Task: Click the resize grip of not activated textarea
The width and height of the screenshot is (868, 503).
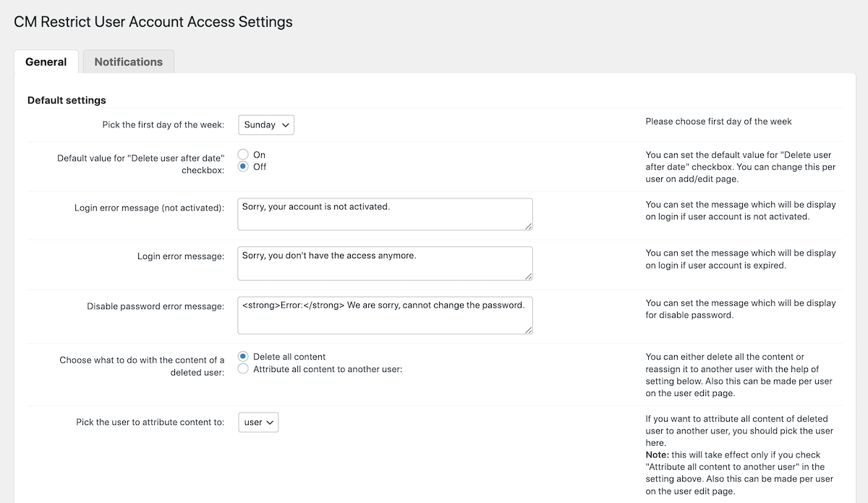Action: pyautogui.click(x=528, y=226)
